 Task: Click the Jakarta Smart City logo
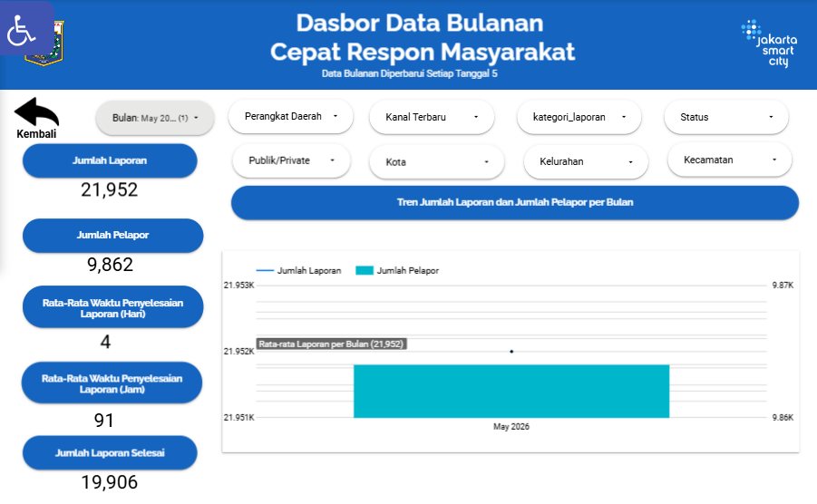tap(770, 44)
